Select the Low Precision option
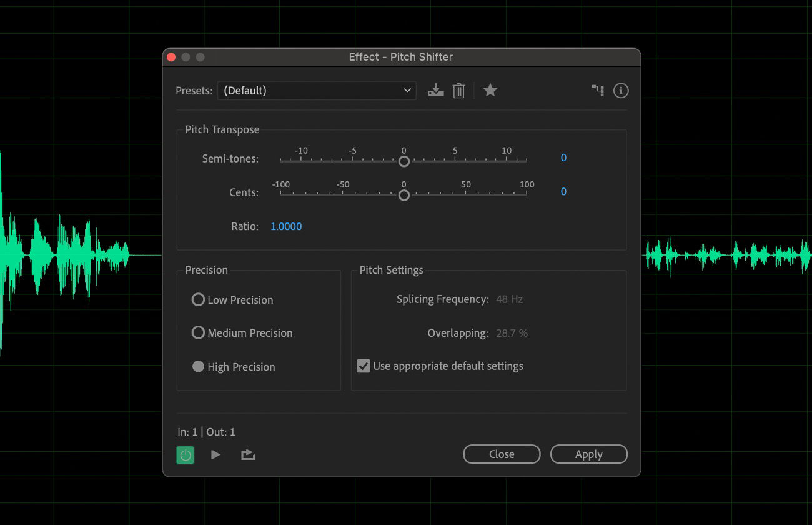812x525 pixels. pyautogui.click(x=197, y=300)
